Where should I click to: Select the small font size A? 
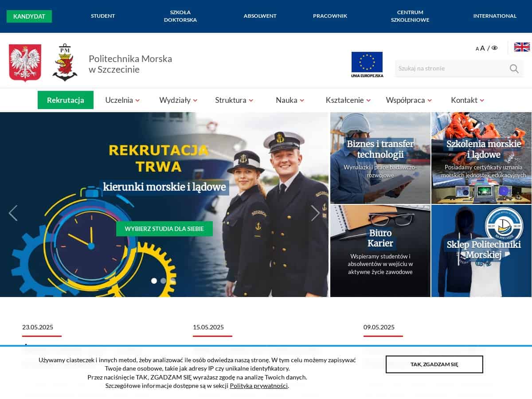pos(477,49)
